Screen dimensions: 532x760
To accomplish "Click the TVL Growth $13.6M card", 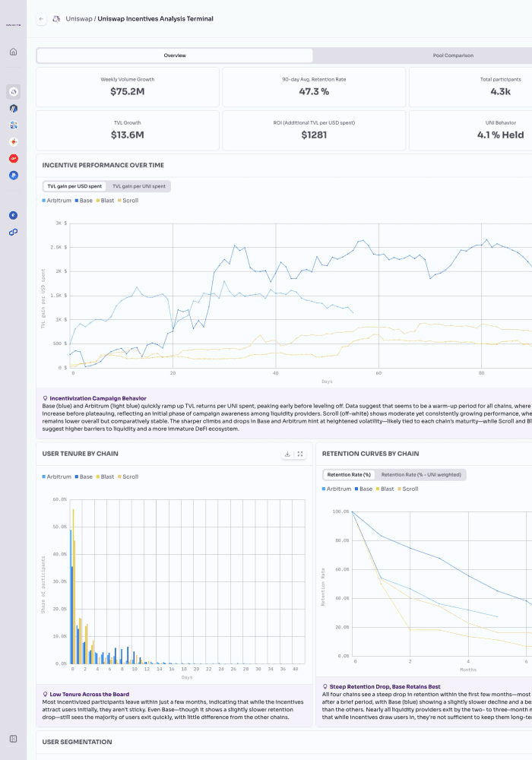I will [128, 131].
